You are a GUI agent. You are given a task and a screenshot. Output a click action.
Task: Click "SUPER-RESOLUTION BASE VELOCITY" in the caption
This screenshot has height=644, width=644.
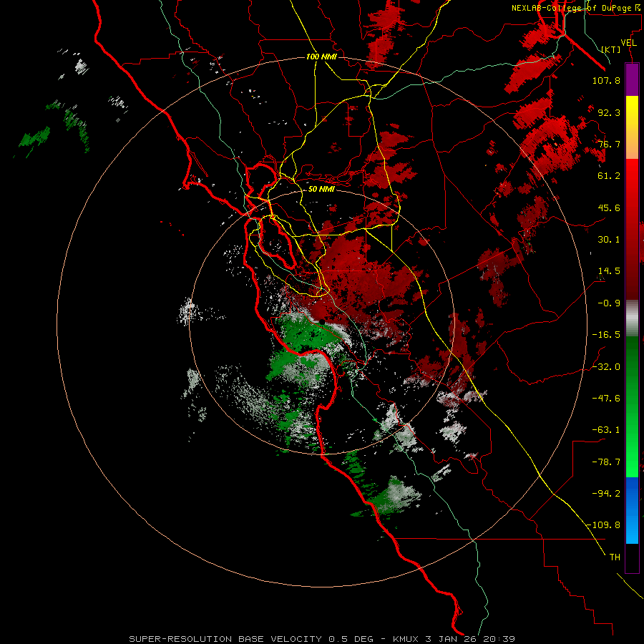225,639
